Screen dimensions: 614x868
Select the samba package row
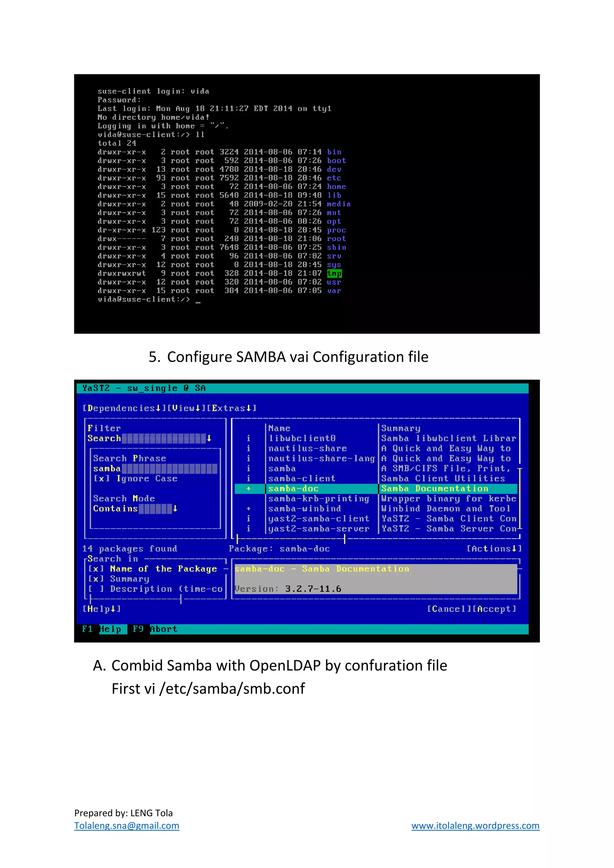click(376, 469)
